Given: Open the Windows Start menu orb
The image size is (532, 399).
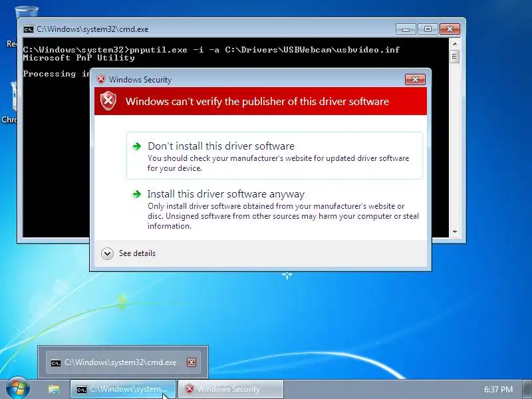Looking at the screenshot, I should point(17,388).
